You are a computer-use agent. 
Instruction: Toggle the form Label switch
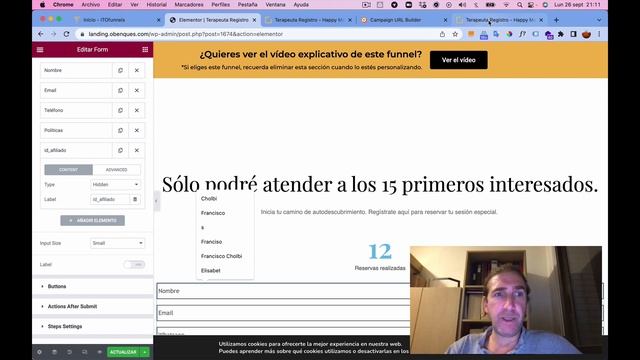click(134, 264)
